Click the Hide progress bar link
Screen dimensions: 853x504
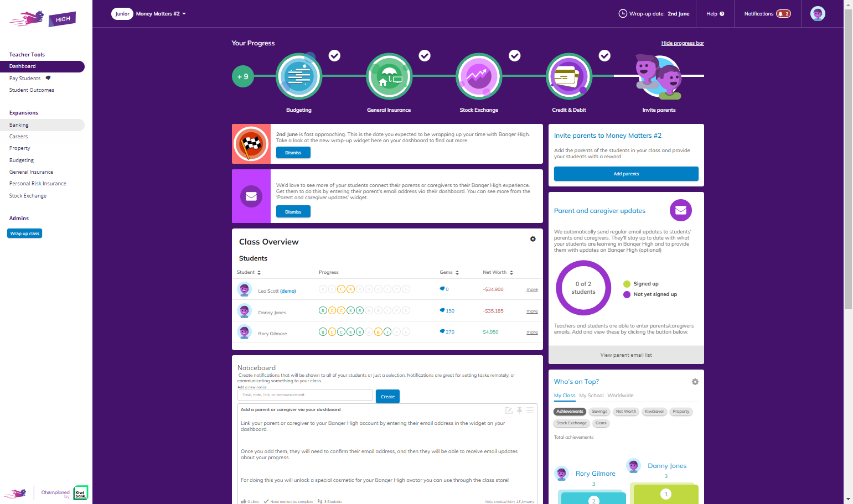(683, 43)
